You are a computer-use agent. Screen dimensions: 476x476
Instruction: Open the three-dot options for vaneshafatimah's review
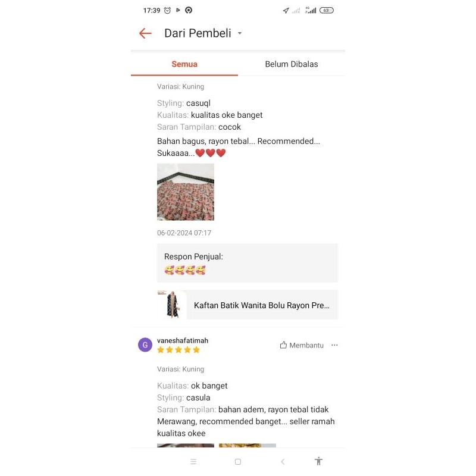[334, 345]
